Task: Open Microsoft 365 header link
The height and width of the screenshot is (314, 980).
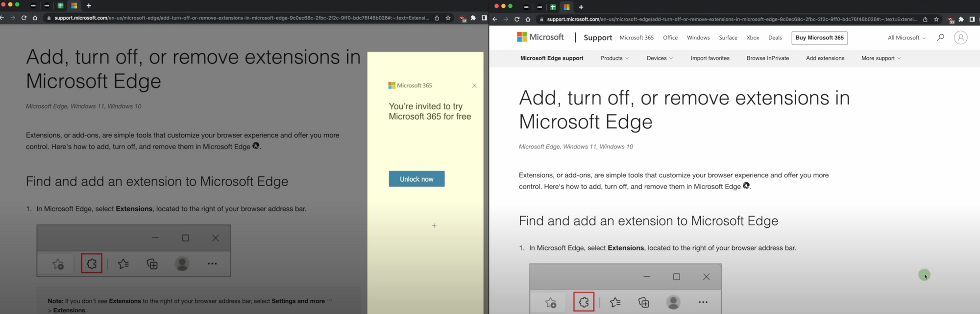Action: click(x=637, y=38)
